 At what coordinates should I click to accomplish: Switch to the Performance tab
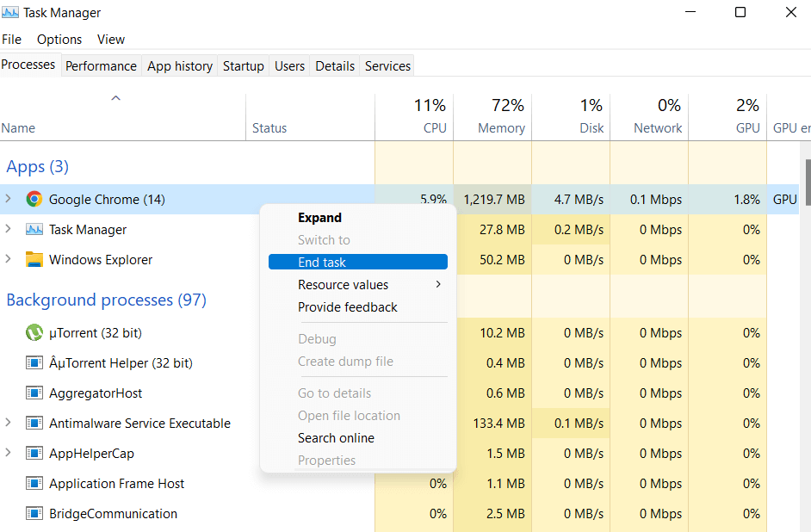[x=101, y=65]
